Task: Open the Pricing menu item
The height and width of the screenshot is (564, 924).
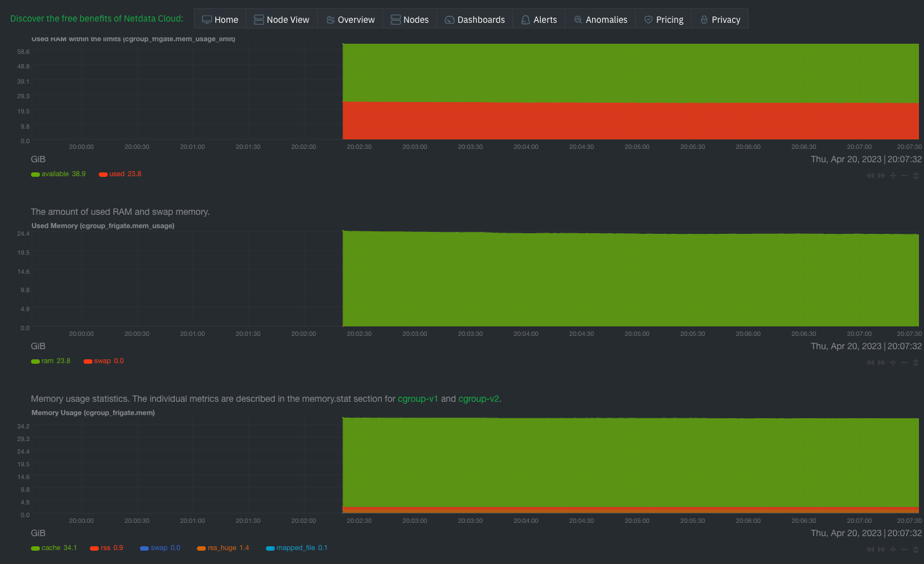Action: point(664,19)
